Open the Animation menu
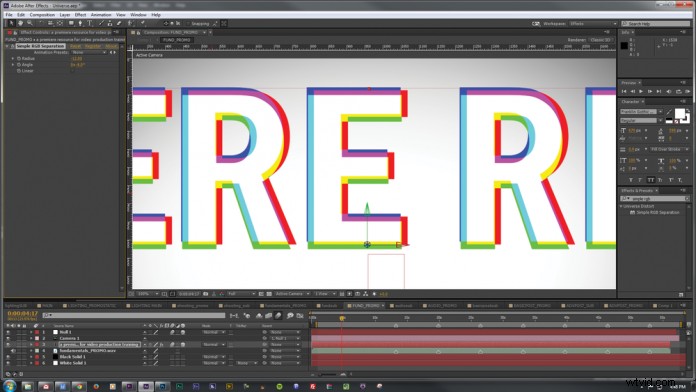Image resolution: width=696 pixels, height=392 pixels. (101, 15)
